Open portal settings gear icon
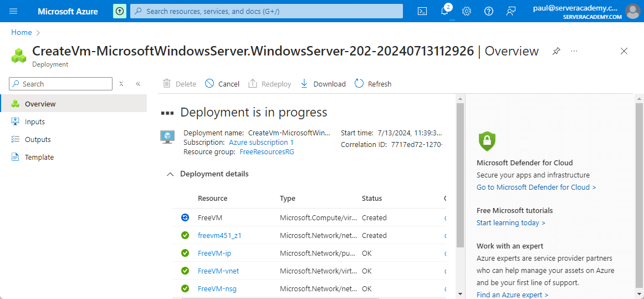This screenshot has height=299, width=644. 467,11
